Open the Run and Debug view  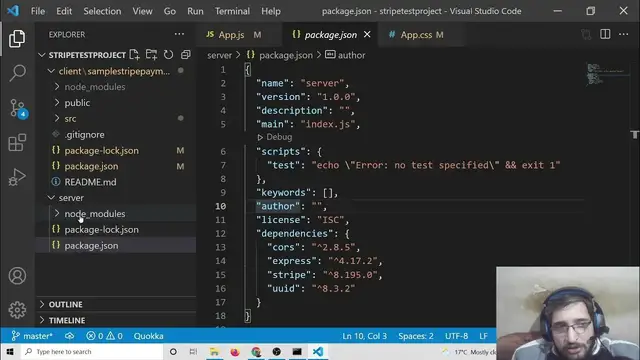[17, 177]
